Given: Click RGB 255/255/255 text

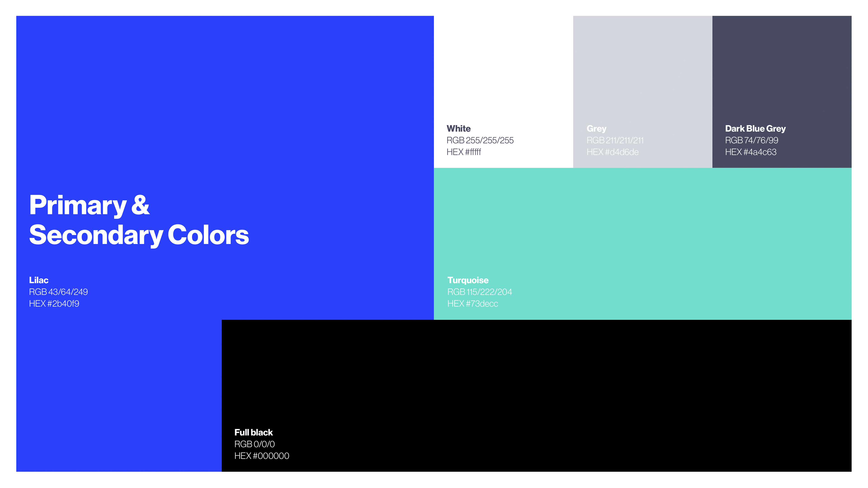Looking at the screenshot, I should point(480,141).
